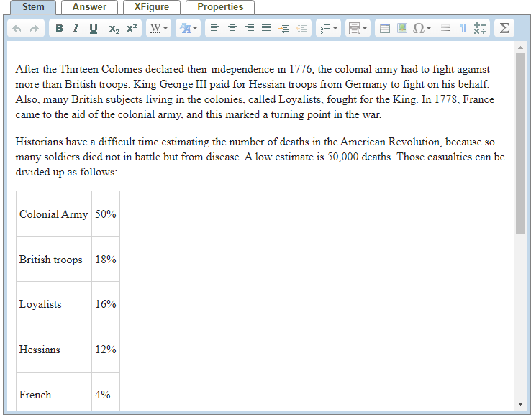Click the math operators icon
Screen dimensions: 531x420
(x=479, y=29)
